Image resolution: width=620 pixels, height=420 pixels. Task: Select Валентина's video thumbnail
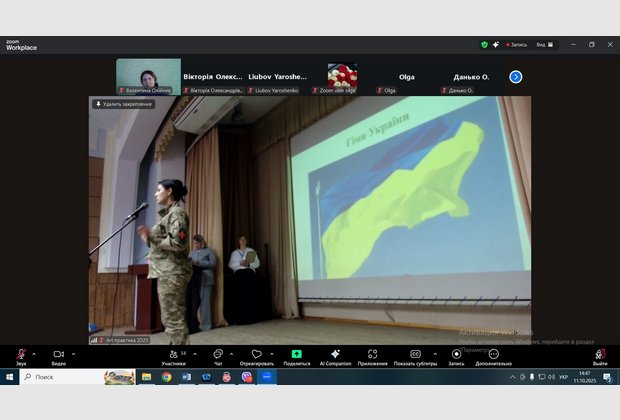tap(148, 74)
